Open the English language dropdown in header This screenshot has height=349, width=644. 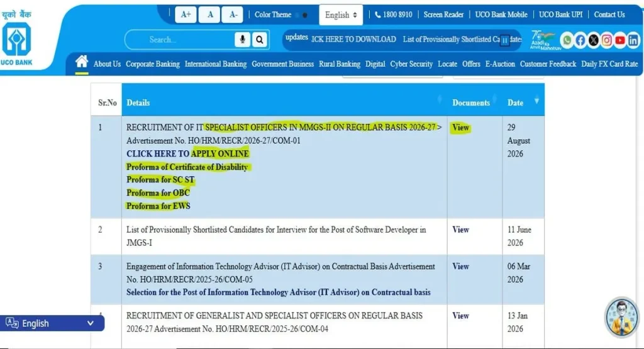pos(341,15)
